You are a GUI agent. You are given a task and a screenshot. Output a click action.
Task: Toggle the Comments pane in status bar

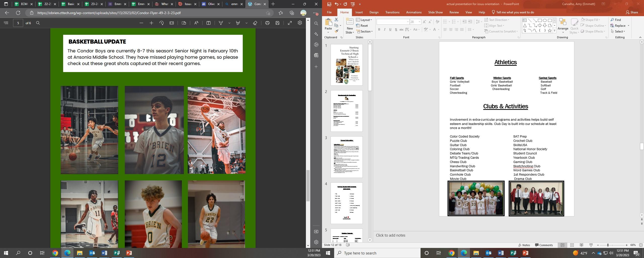coord(544,245)
